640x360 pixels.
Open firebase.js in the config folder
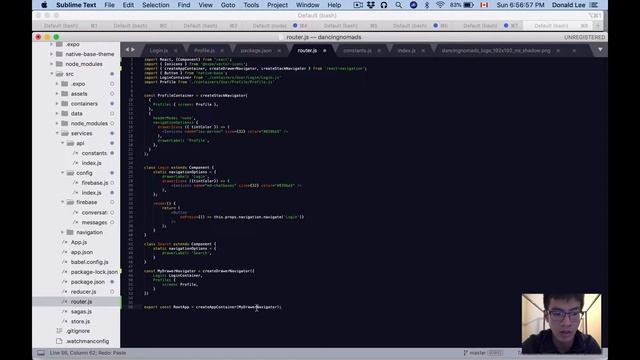(95, 183)
